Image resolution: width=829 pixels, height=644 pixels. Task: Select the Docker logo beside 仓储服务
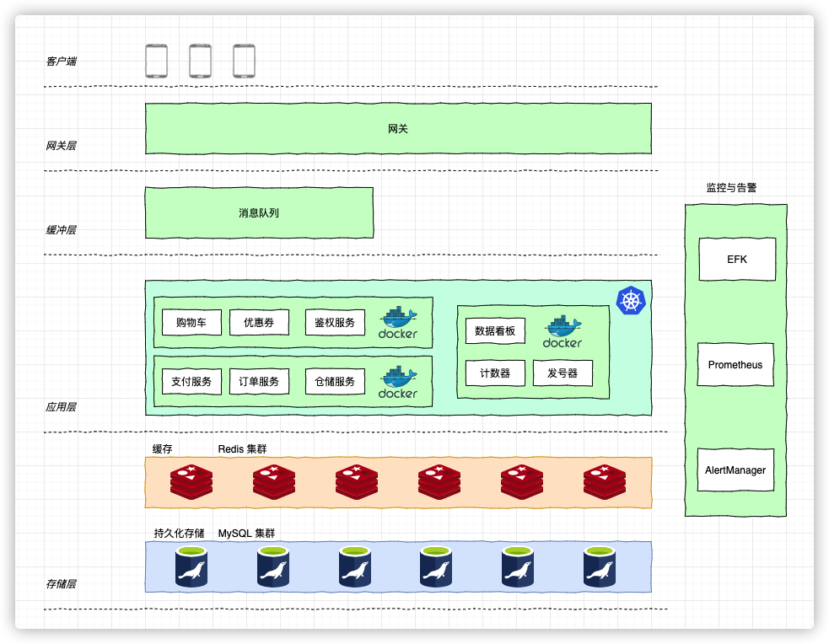pos(398,382)
